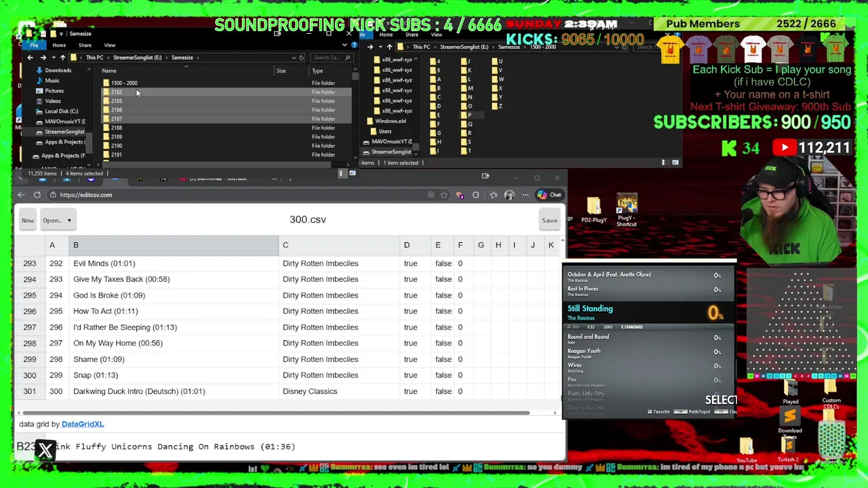The image size is (868, 488).
Task: Open the PlugY Shortcut desktop icon
Action: 627,210
